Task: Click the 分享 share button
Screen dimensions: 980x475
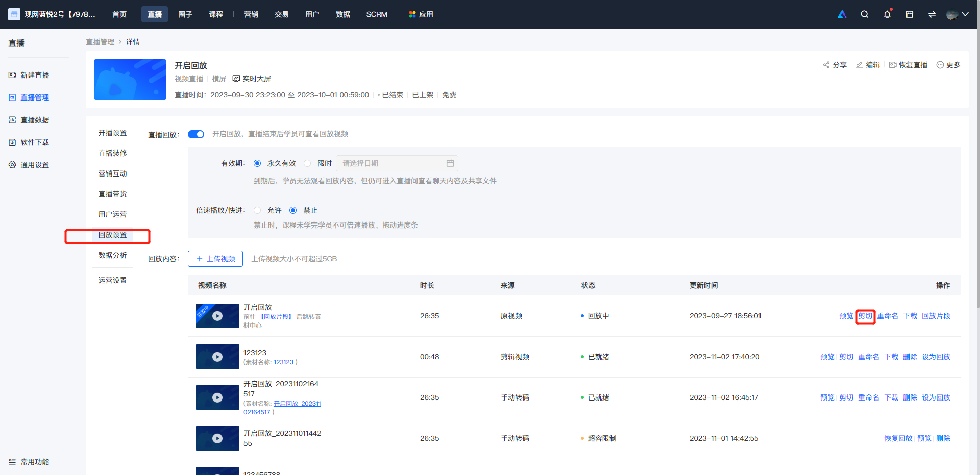Action: pyautogui.click(x=835, y=65)
